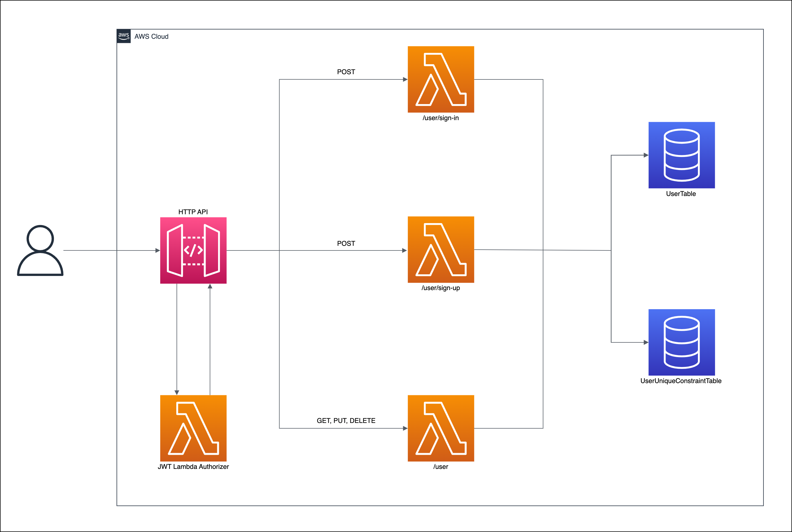792x532 pixels.
Task: Select the HTTP API gateway icon
Action: coord(193,250)
